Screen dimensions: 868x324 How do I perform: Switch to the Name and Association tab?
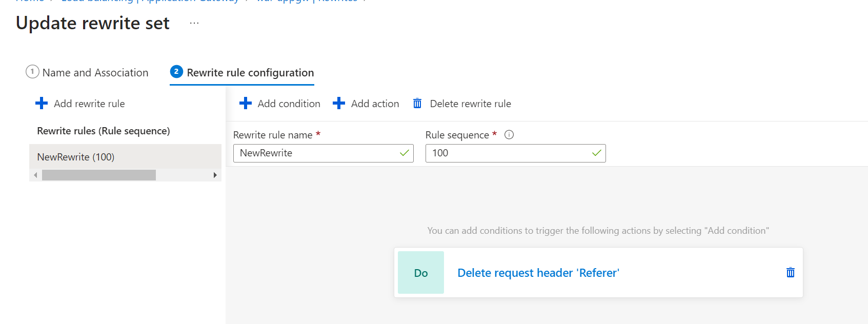coord(95,73)
